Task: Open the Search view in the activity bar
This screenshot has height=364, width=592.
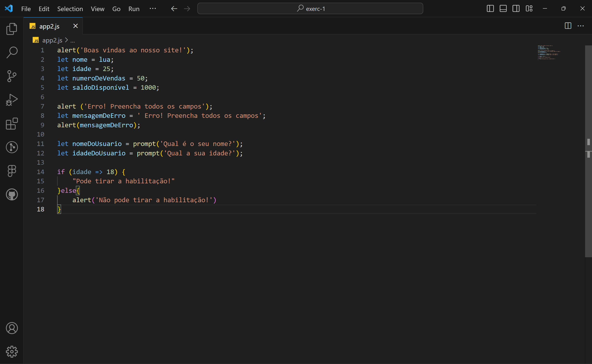Action: [x=12, y=53]
